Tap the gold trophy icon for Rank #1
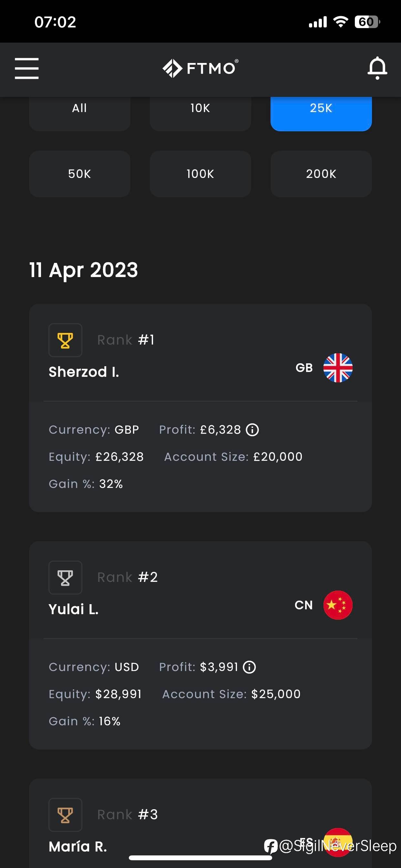Screen dimensions: 401x868 [65, 340]
